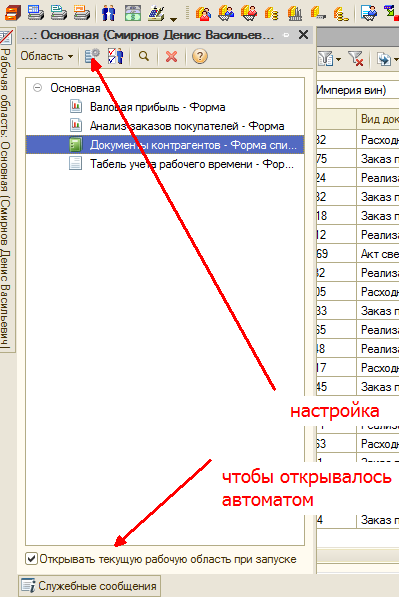399x597 pixels.
Task: Click the calculator with pencil icon
Action: 156,13
